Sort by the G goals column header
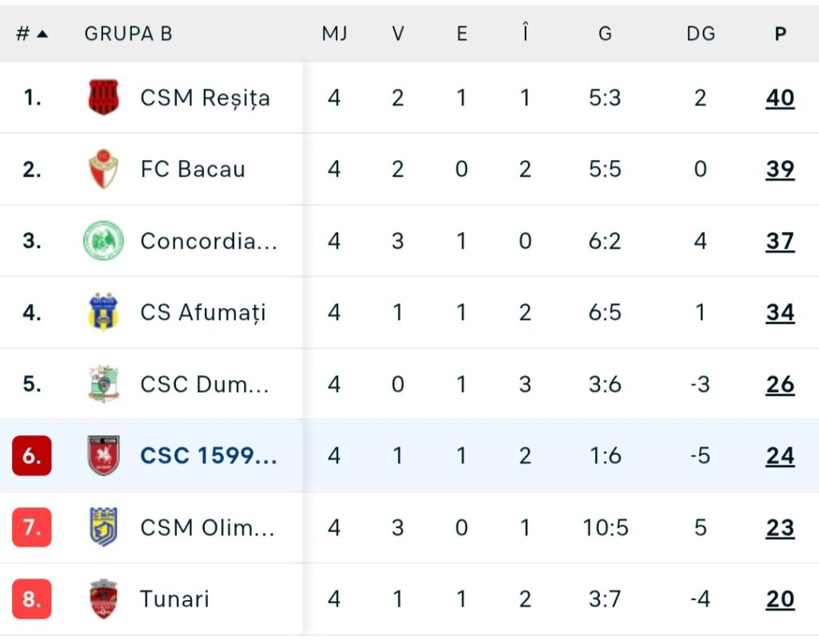This screenshot has width=819, height=644. (605, 34)
